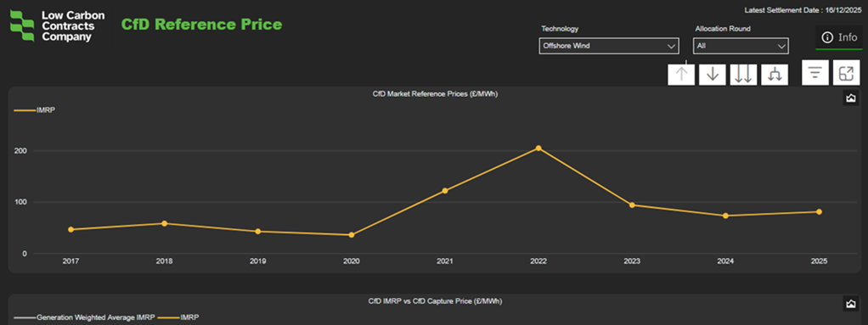The image size is (868, 325).
Task: Select the 2021 data point on line
Action: click(x=444, y=191)
